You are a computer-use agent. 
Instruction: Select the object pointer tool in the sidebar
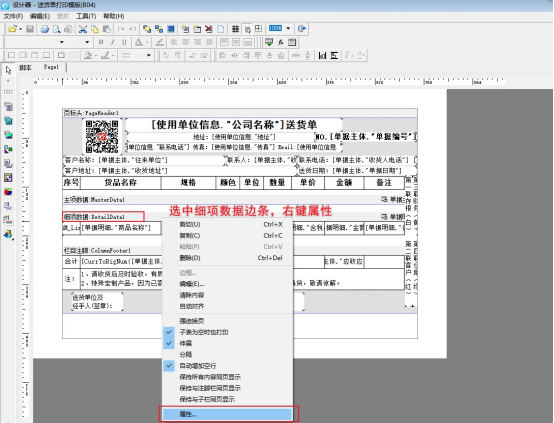coord(8,70)
